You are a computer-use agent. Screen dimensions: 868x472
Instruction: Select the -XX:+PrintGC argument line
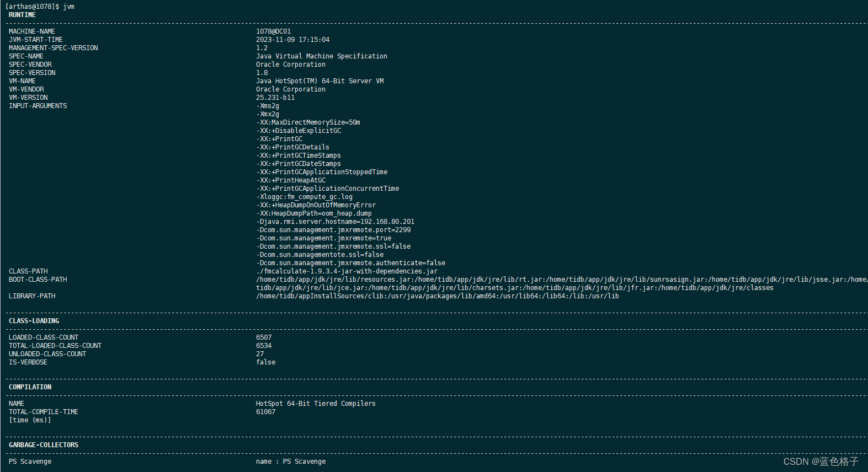click(x=279, y=139)
